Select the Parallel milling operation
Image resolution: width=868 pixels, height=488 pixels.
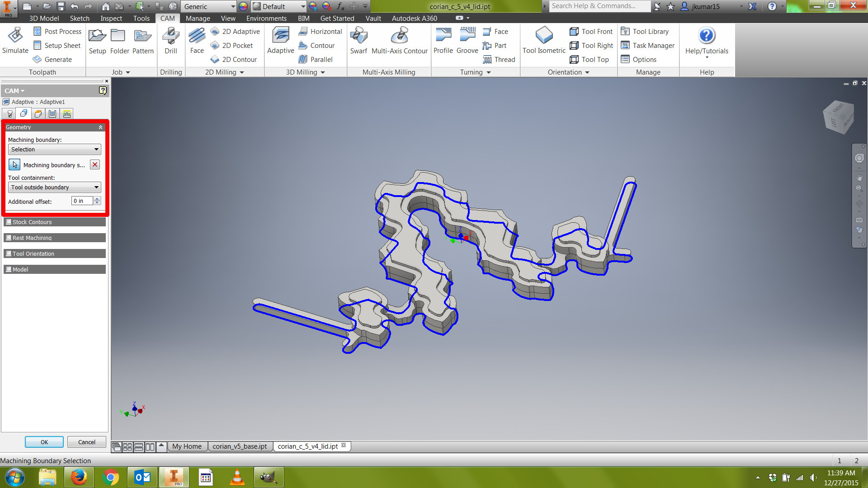pos(316,60)
